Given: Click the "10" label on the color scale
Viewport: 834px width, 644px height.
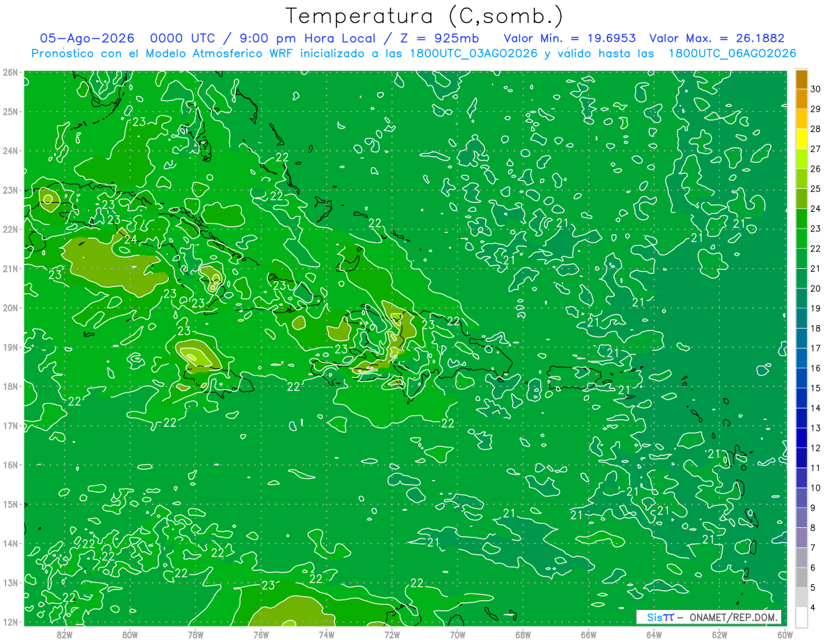Looking at the screenshot, I should (x=816, y=488).
